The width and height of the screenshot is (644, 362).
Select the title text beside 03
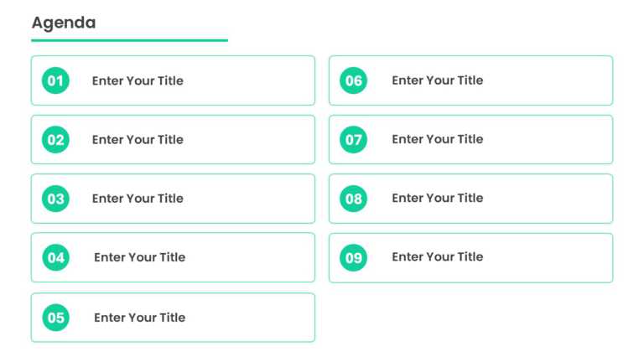coord(138,199)
